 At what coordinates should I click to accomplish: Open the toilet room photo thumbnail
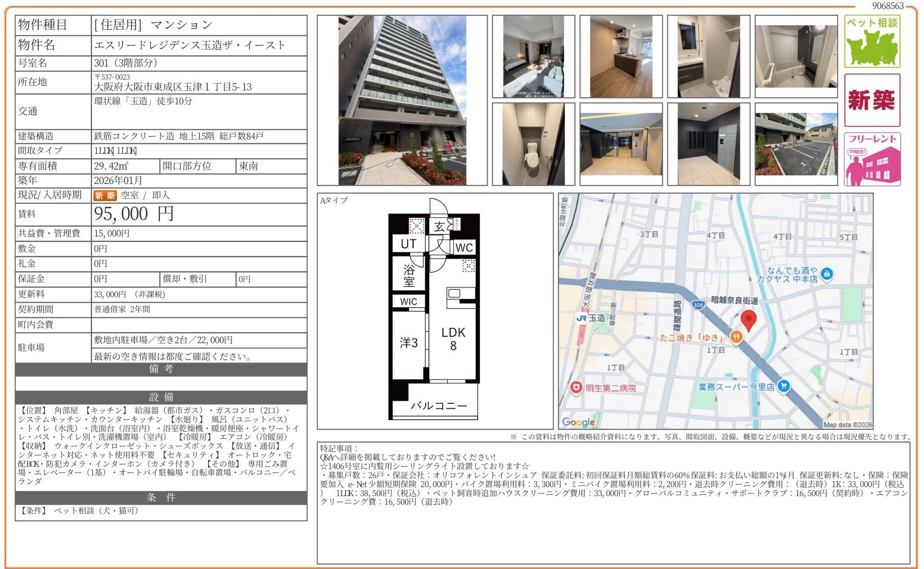click(533, 144)
